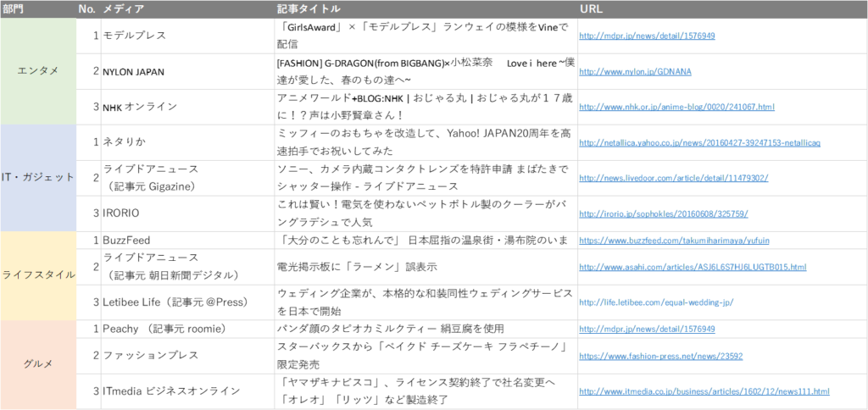Image resolution: width=868 pixels, height=410 pixels.
Task: Click the No. 2 cell beside NYLON JAPAN
Action: [88, 71]
